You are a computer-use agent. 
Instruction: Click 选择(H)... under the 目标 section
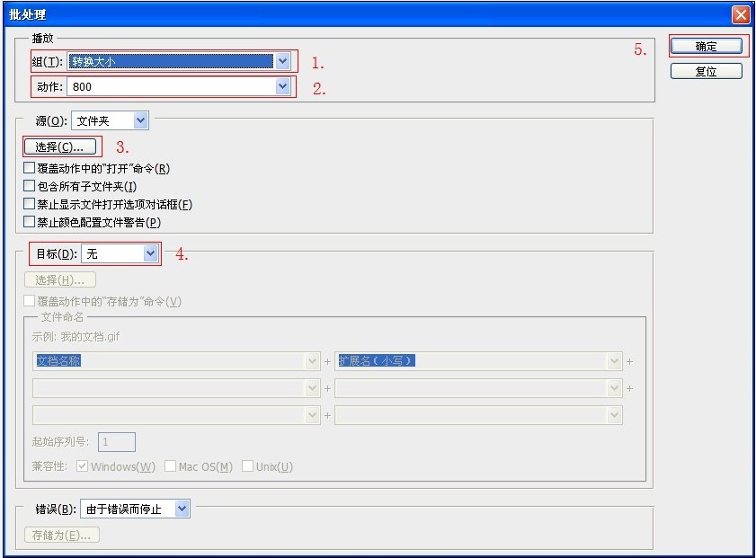tap(59, 280)
